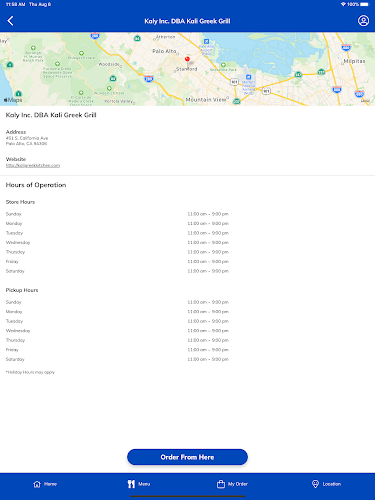Open the user profile icon
The width and height of the screenshot is (375, 500).
(363, 21)
